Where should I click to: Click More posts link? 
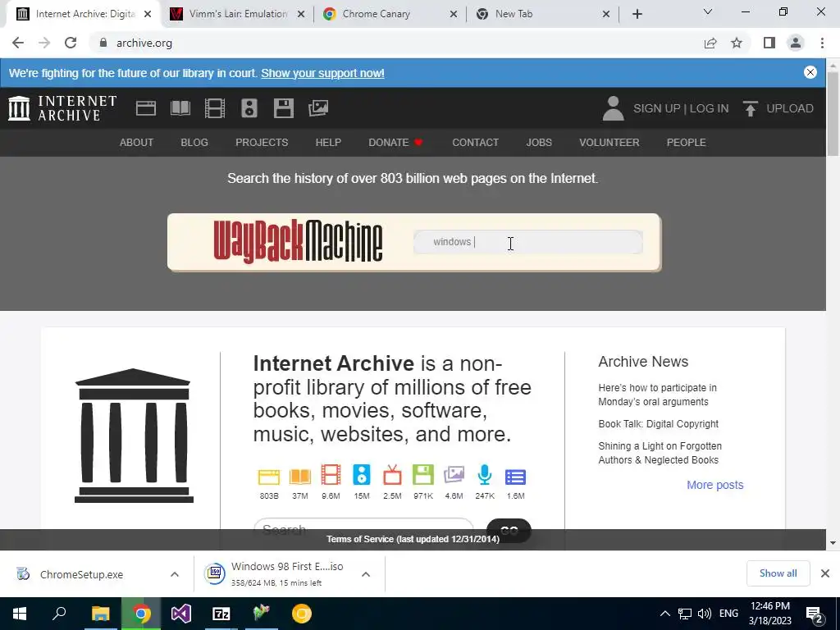click(x=714, y=485)
